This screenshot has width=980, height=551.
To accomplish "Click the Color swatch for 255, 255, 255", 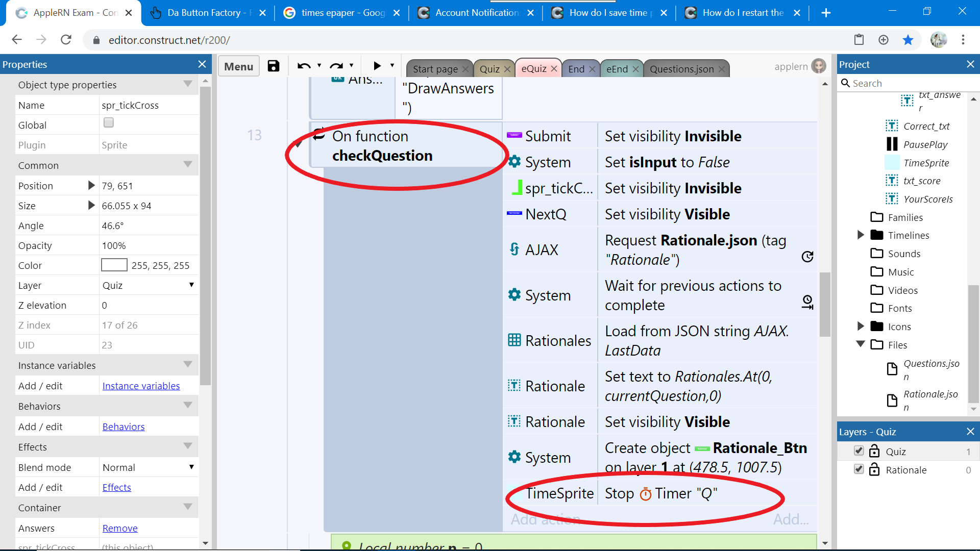I will pyautogui.click(x=114, y=265).
